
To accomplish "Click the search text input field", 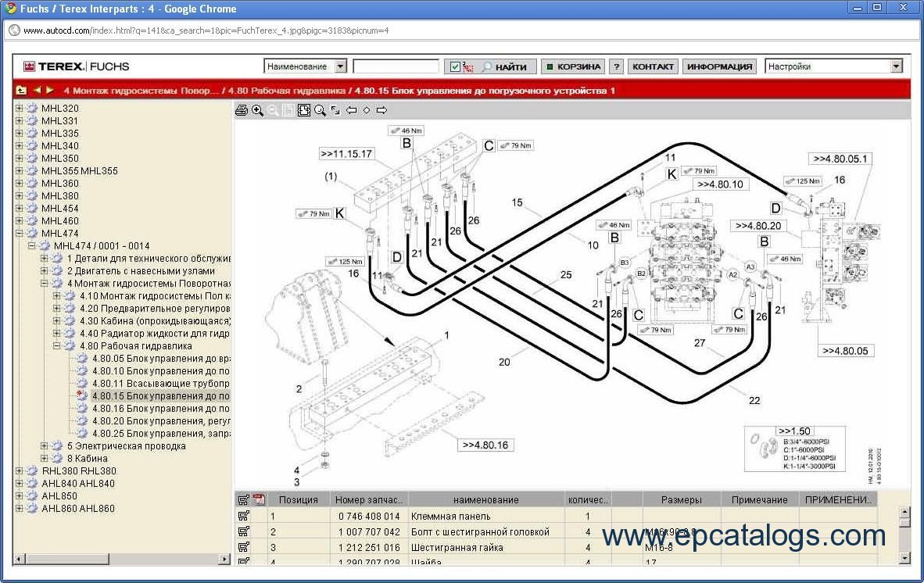I will coord(396,66).
